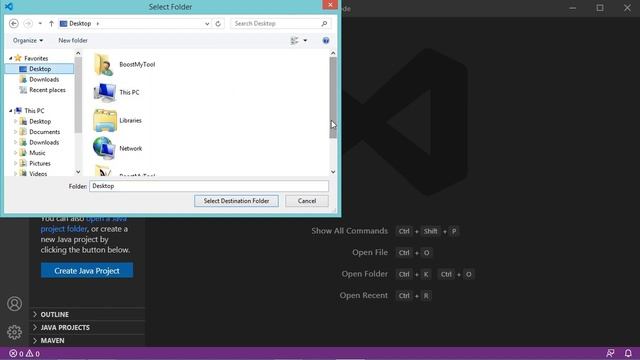Go up one folder level
The height and width of the screenshot is (360, 640).
point(51,24)
